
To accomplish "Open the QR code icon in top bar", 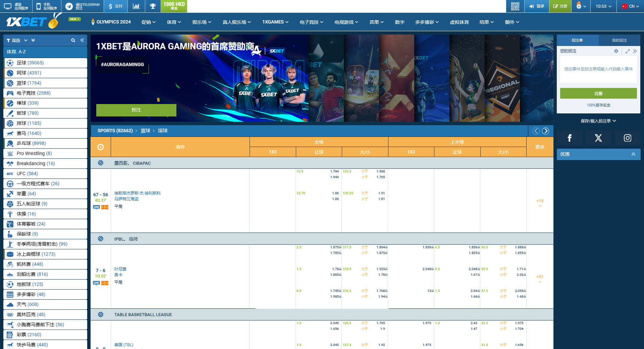I will click(x=515, y=6).
